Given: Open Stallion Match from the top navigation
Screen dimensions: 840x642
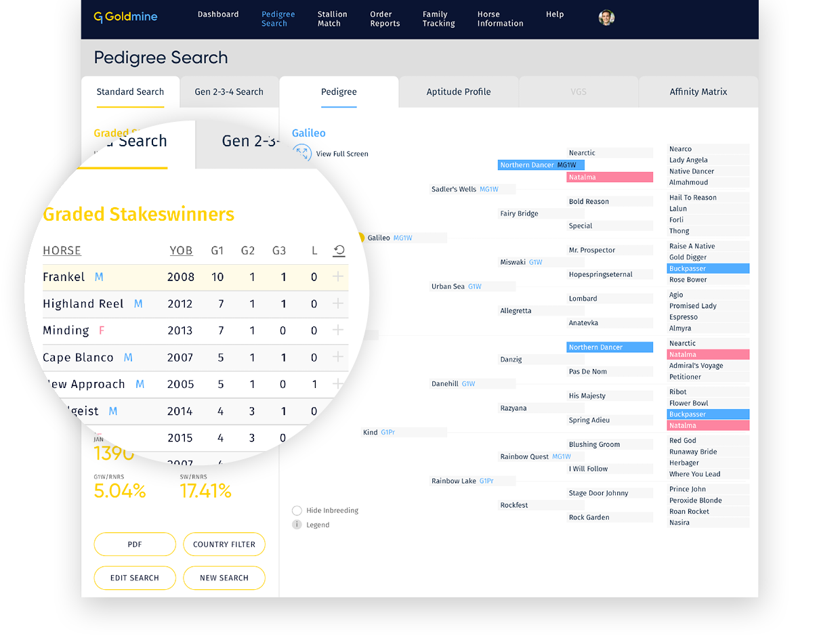Looking at the screenshot, I should point(332,19).
